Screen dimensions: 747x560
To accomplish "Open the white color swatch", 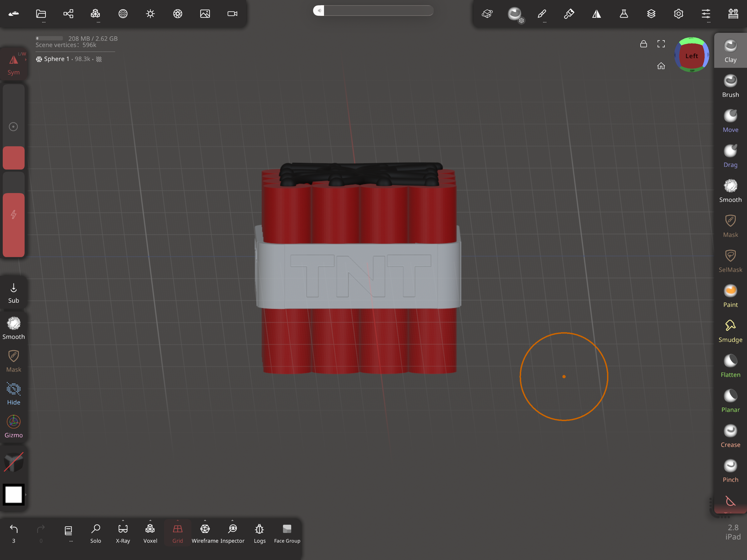I will click(x=13, y=494).
